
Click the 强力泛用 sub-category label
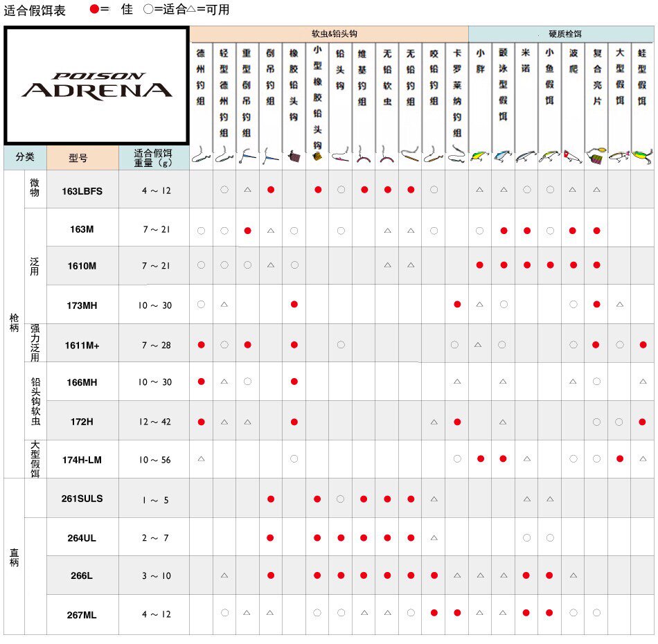pos(35,343)
